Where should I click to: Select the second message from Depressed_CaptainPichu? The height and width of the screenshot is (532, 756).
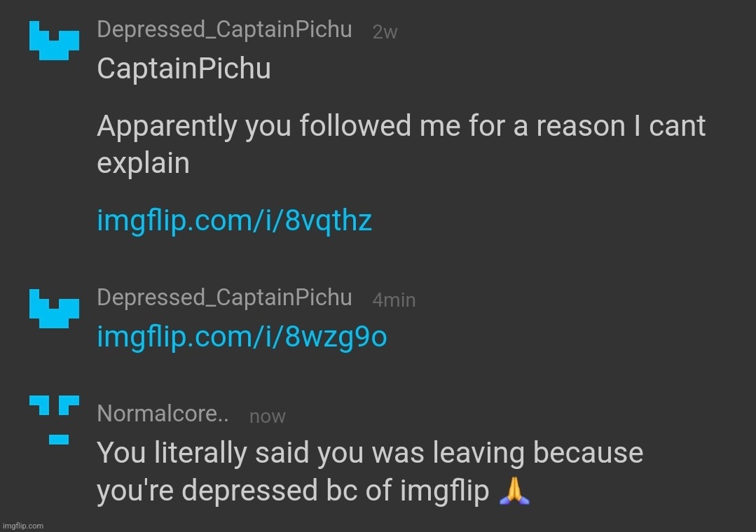(x=242, y=337)
